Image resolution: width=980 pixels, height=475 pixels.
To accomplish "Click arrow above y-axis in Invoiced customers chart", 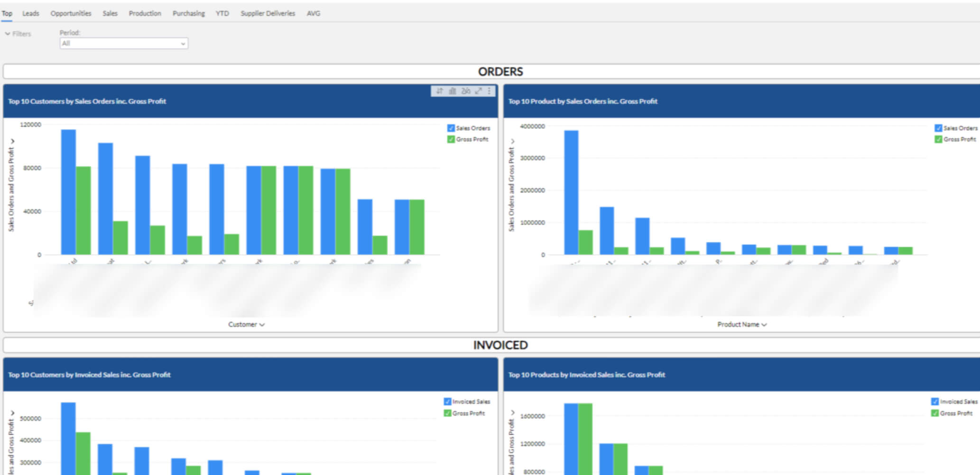I will 12,413.
